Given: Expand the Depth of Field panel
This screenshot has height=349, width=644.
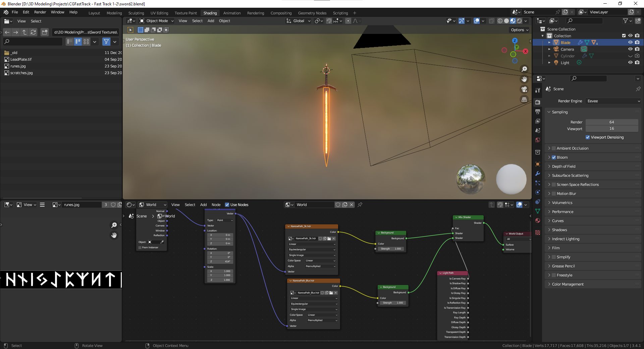Looking at the screenshot, I should click(x=563, y=166).
